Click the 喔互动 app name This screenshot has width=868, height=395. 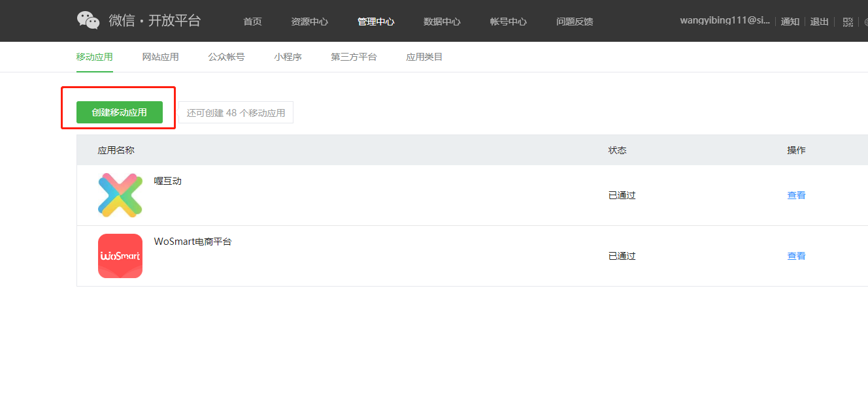(x=168, y=181)
